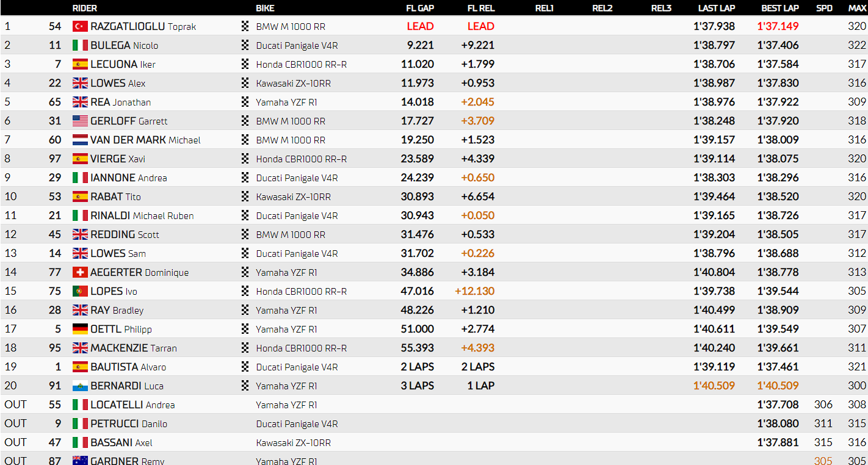The image size is (868, 465).
Task: Click the Turkish flag beside Razgatlioglu
Action: tap(80, 26)
